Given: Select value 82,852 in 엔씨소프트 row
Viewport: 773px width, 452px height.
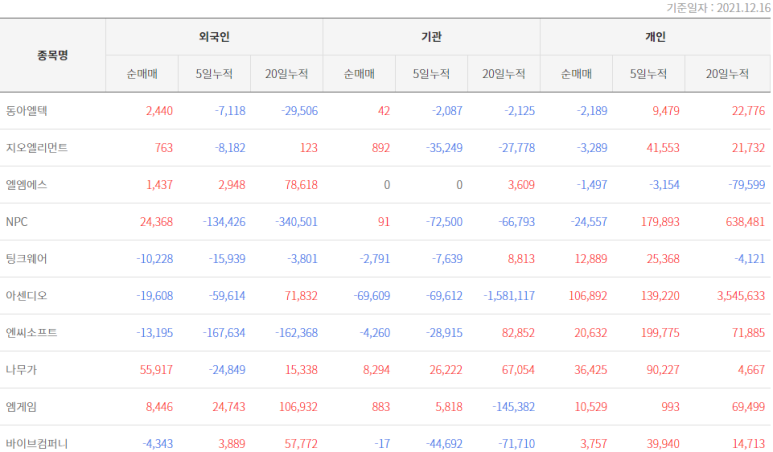Looking at the screenshot, I should 518,333.
